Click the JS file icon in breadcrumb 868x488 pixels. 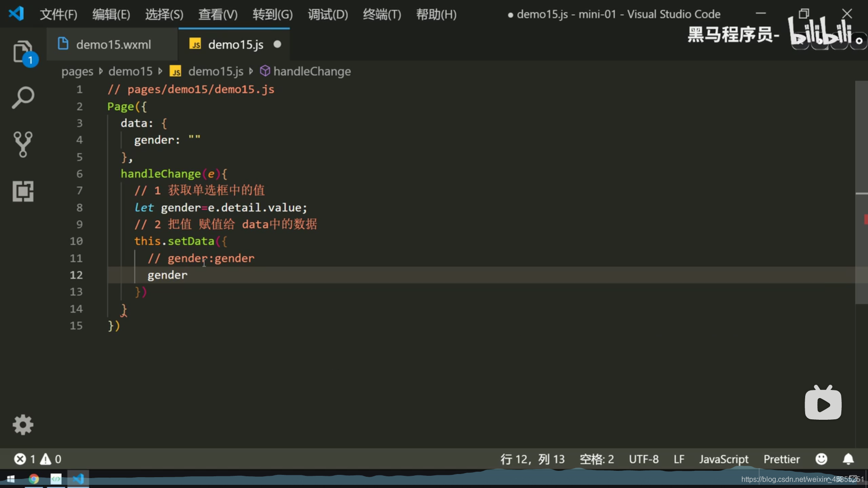click(175, 71)
